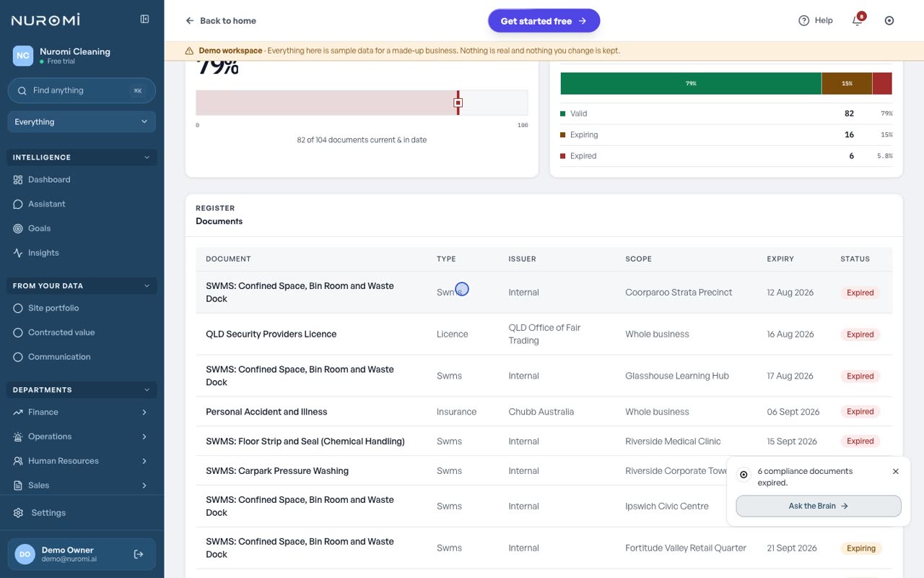This screenshot has width=924, height=578.
Task: Click the green Valid segment of bar
Action: pyautogui.click(x=691, y=84)
